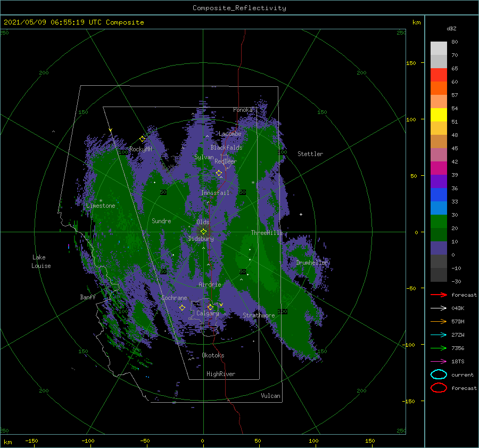Click the Okotoks label
This screenshot has width=479, height=448.
click(x=213, y=355)
